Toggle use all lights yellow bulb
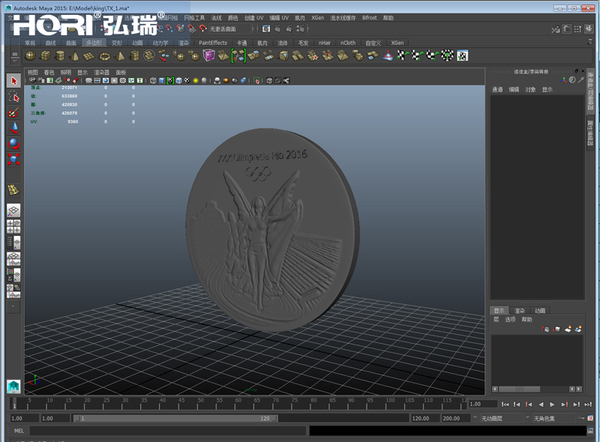The height and width of the screenshot is (442, 600). click(x=196, y=80)
